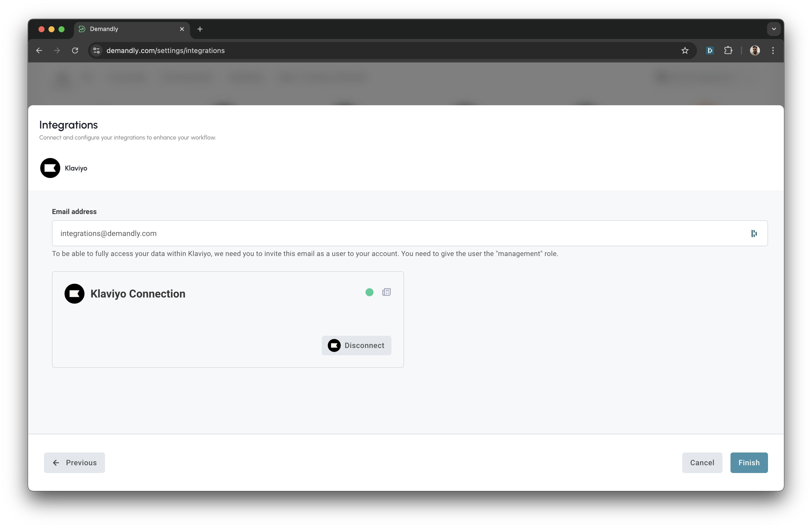The height and width of the screenshot is (528, 812).
Task: Open a new tab with the plus icon
Action: point(200,29)
